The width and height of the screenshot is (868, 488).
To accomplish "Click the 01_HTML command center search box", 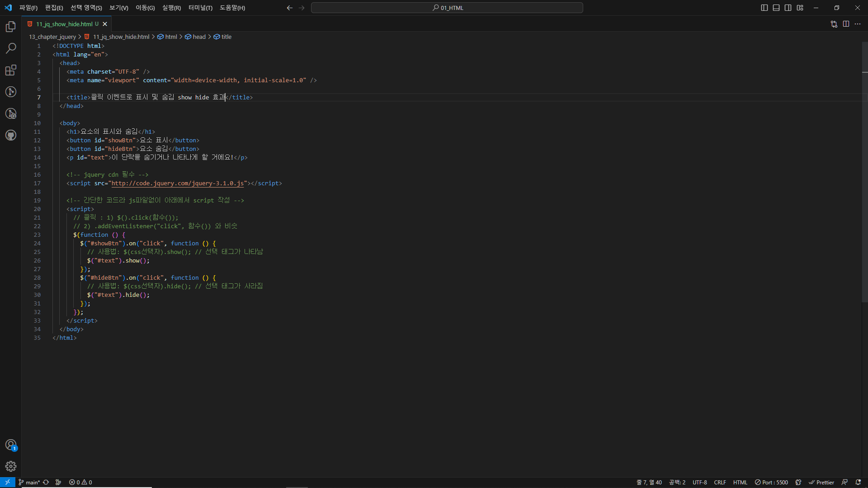I will 447,8.
